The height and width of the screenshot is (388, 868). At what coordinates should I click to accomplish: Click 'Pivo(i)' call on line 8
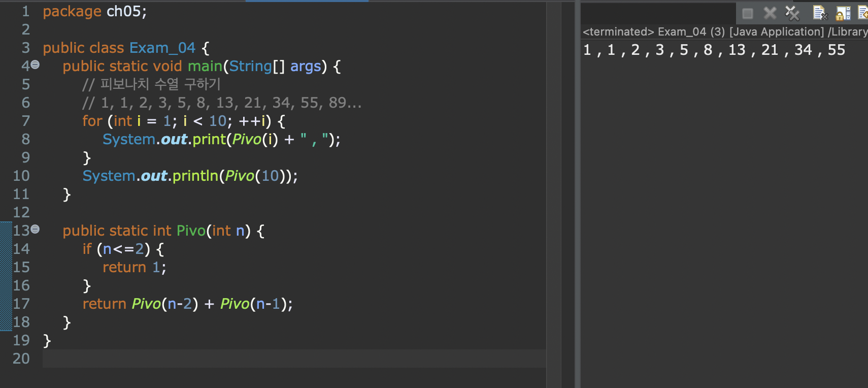coord(255,139)
